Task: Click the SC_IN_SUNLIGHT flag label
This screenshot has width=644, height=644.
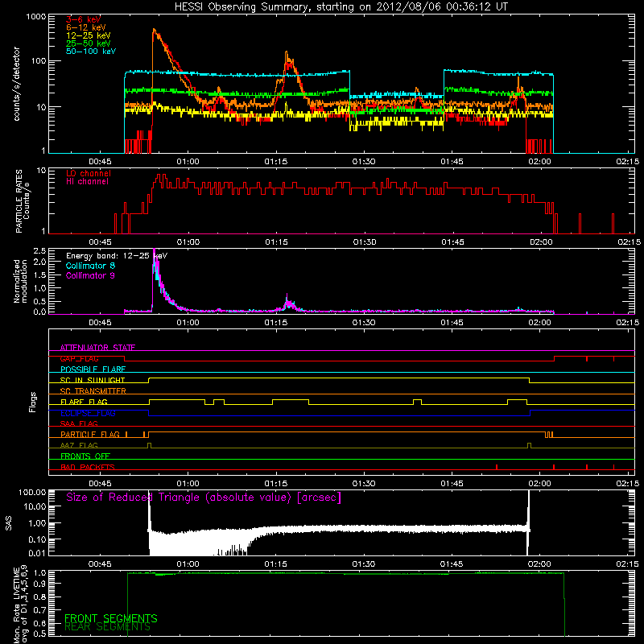Action: [x=93, y=380]
